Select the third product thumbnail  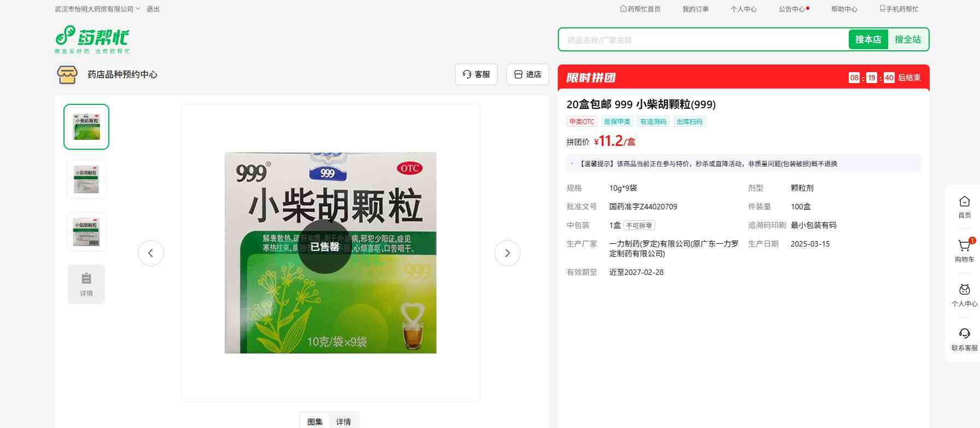pyautogui.click(x=86, y=232)
